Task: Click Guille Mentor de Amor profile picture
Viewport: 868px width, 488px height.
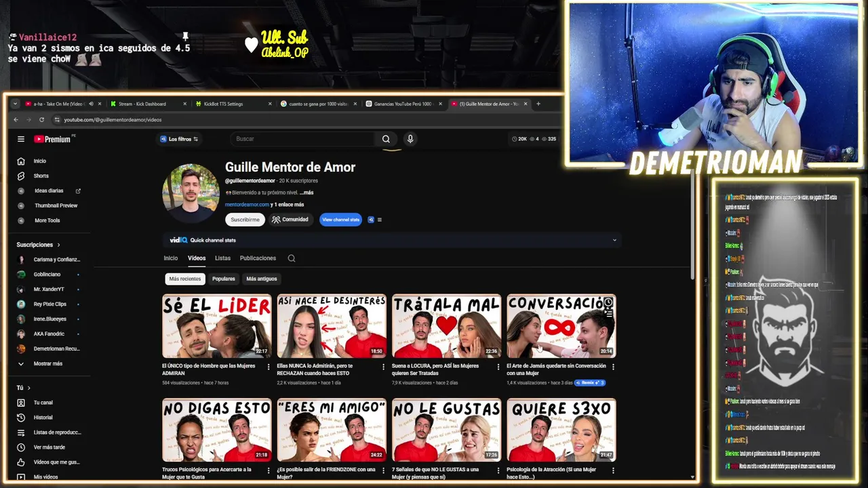Action: pyautogui.click(x=191, y=193)
